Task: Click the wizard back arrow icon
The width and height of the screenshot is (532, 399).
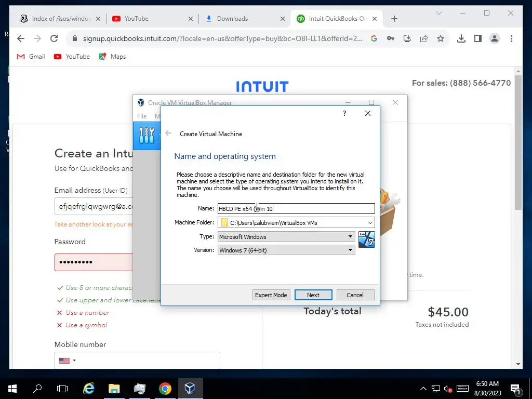Action: [x=168, y=134]
